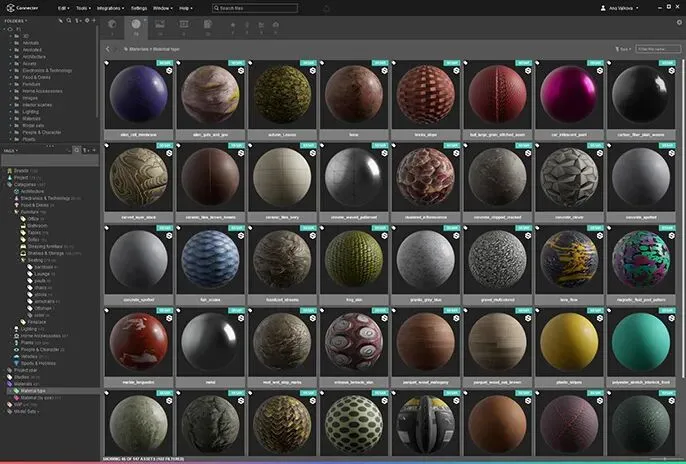Open the Sort dropdown
The width and height of the screenshot is (686, 464).
coord(624,48)
